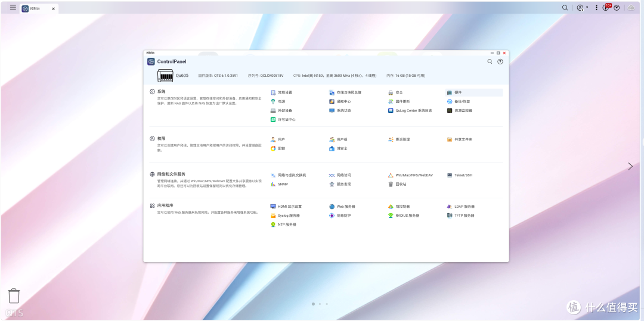Open 资源监控器 resource monitor
The height and width of the screenshot is (321, 644).
[460, 110]
